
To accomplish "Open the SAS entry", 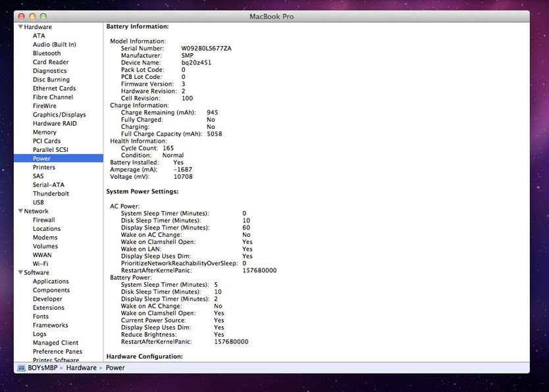I will pos(38,176).
